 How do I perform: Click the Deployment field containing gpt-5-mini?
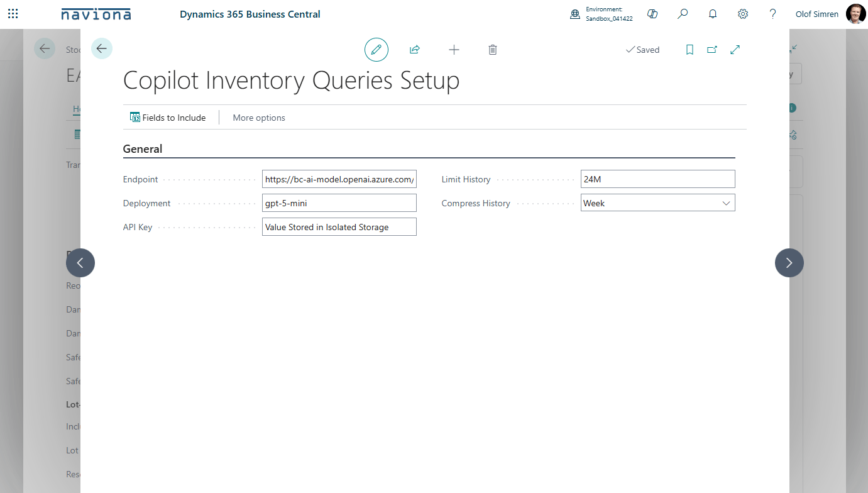339,203
